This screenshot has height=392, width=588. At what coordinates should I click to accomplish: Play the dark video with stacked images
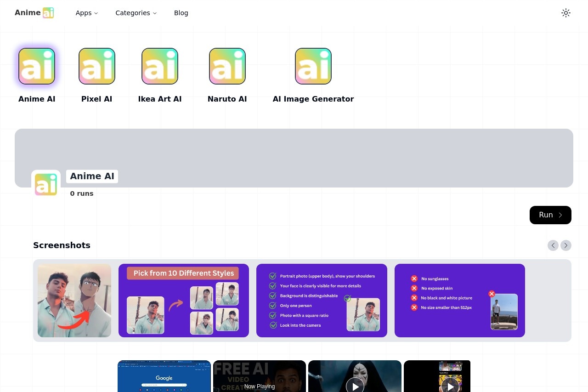(437, 376)
